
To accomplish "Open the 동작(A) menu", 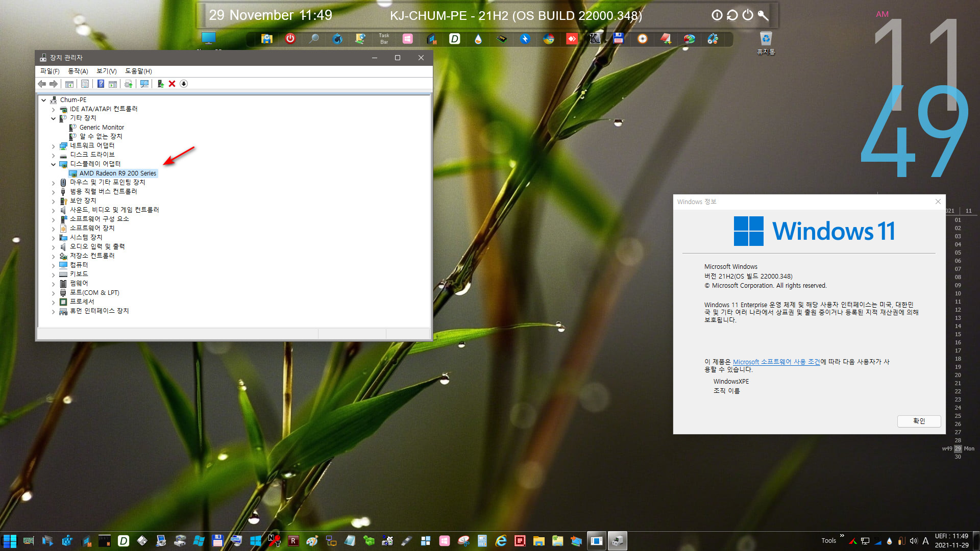I will 78,71.
